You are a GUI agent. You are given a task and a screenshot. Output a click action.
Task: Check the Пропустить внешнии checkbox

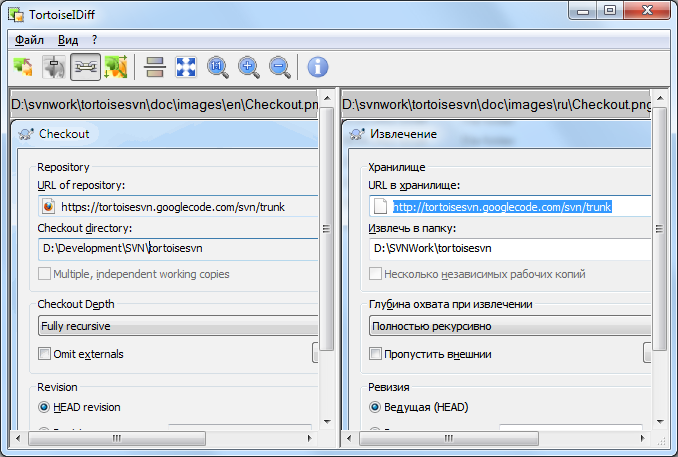click(375, 354)
